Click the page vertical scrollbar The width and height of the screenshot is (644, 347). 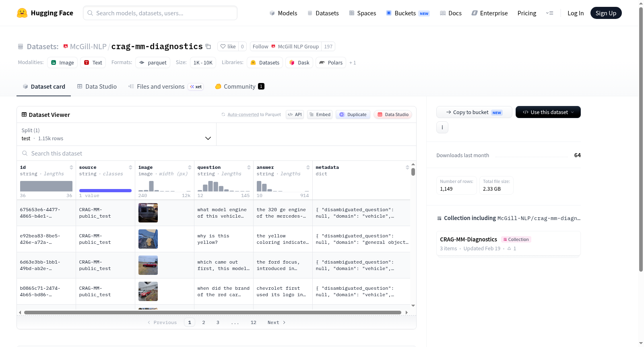tap(641, 139)
